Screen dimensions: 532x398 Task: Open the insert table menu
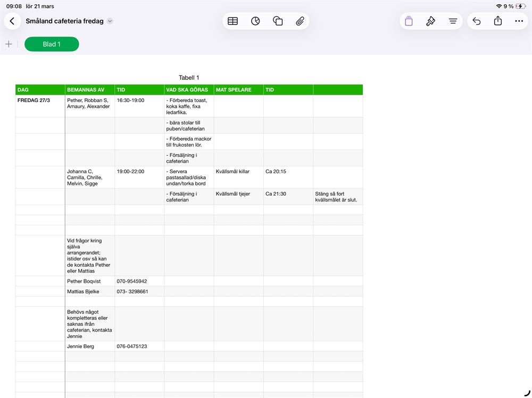coord(232,21)
